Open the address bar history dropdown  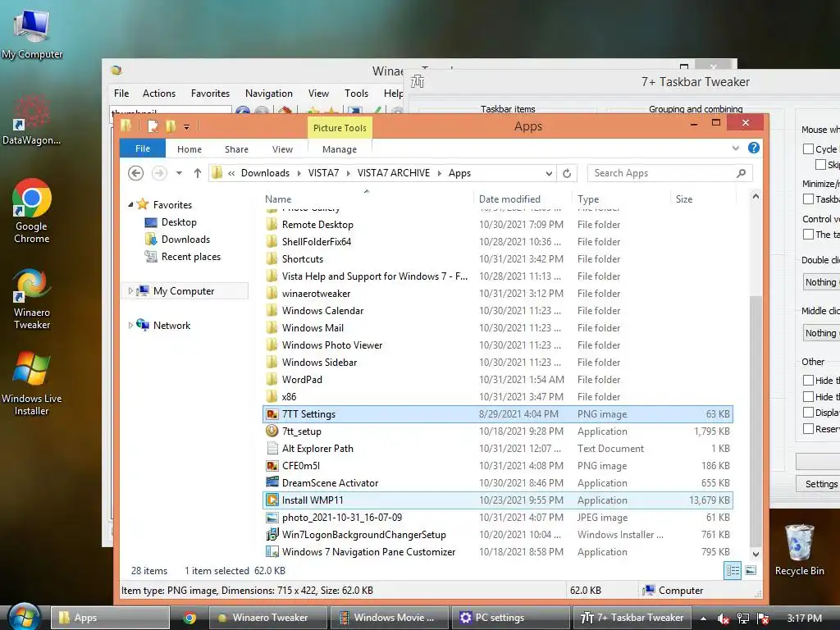coord(549,173)
